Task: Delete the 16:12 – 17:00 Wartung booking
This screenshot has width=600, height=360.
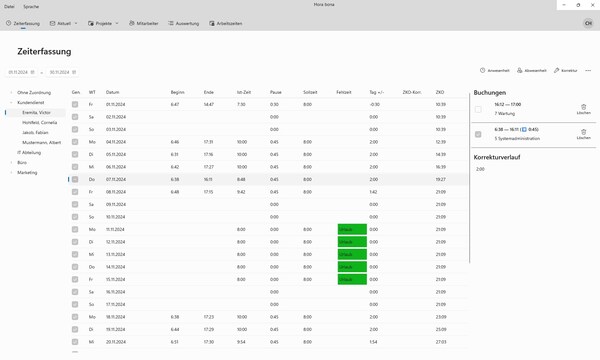Action: [584, 109]
